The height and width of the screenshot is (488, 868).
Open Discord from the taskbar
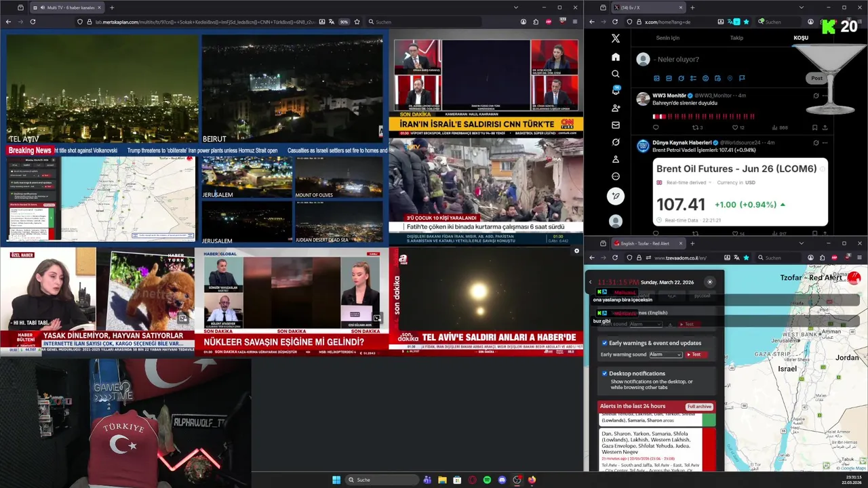[x=502, y=480]
